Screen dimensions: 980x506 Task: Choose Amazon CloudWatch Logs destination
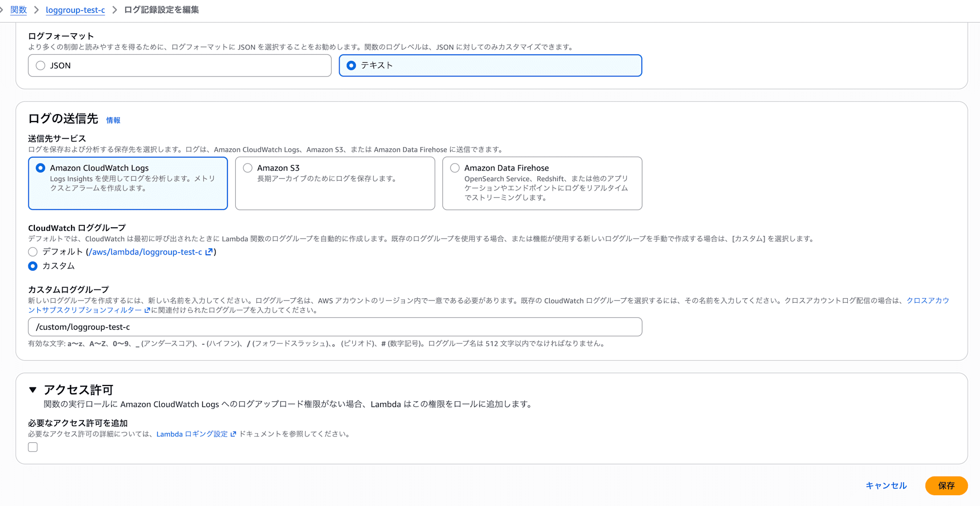[41, 168]
